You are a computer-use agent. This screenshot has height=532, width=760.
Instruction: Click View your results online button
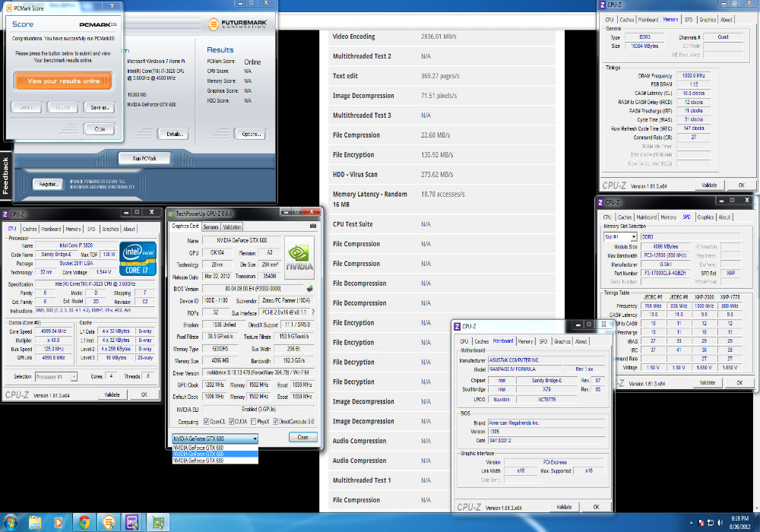64,81
